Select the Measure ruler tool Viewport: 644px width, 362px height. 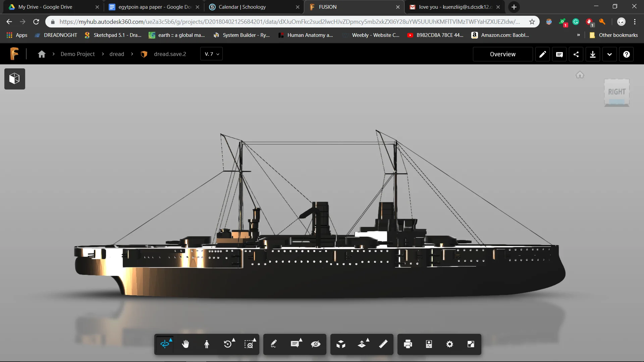383,344
